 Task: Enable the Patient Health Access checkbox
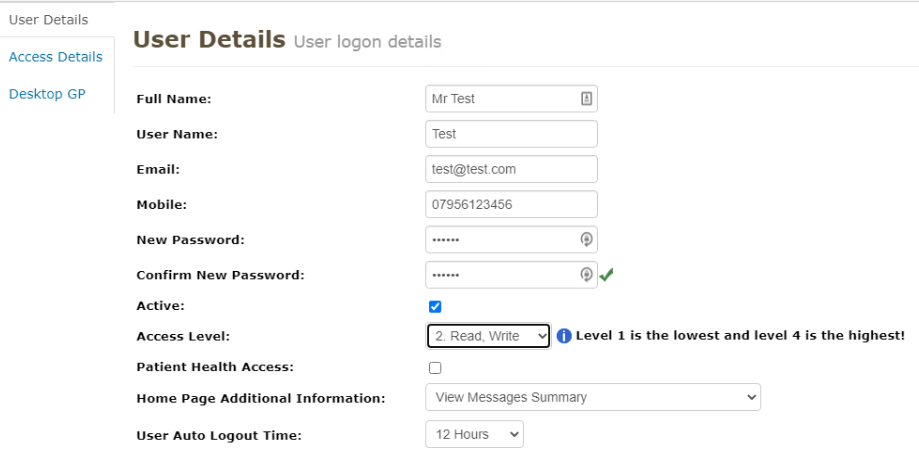(x=435, y=368)
